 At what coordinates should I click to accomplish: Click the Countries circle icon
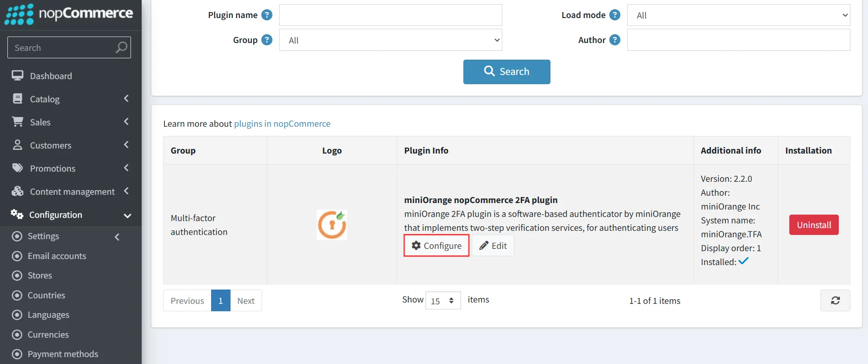[17, 295]
